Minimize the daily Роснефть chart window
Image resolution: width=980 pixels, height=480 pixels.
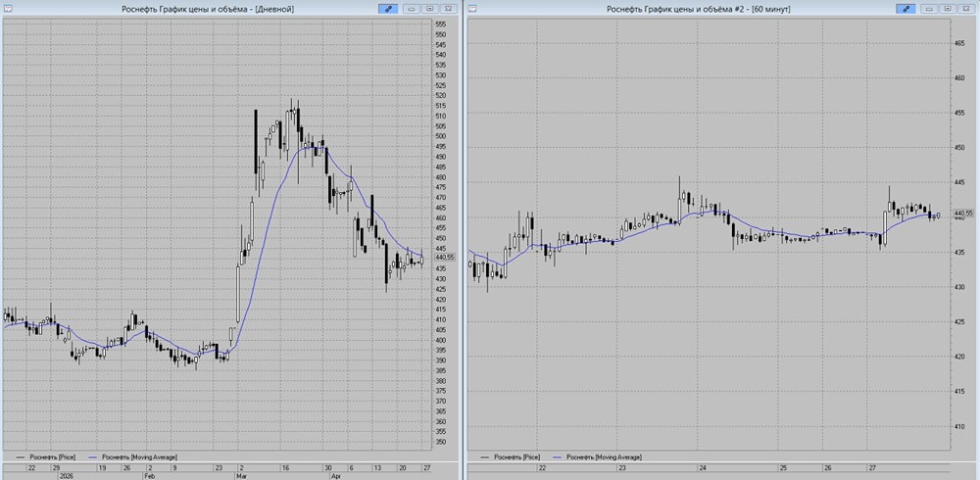point(412,8)
